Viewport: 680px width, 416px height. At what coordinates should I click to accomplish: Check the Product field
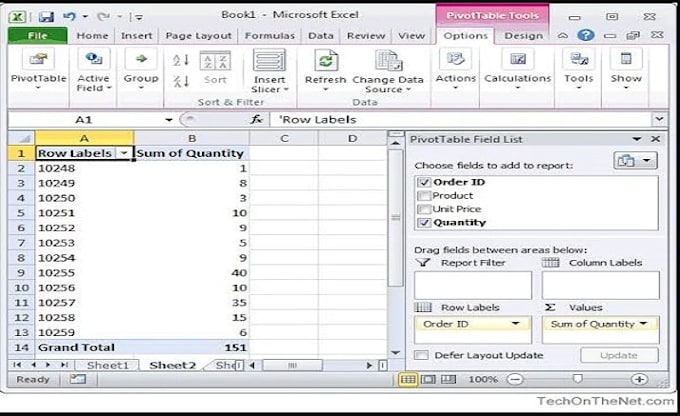click(x=424, y=196)
